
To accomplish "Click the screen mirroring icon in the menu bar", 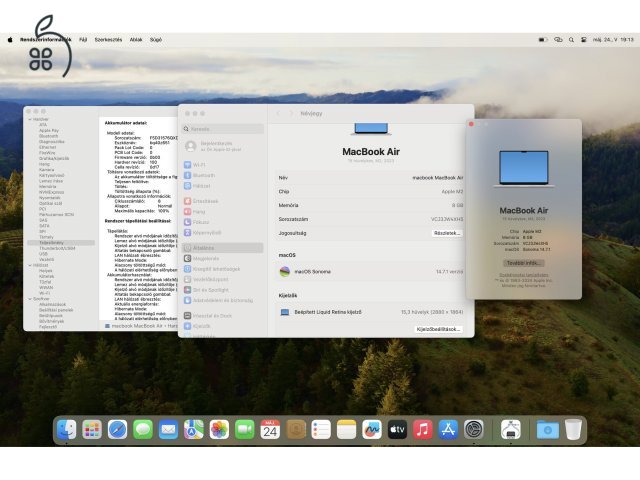I will [558, 40].
